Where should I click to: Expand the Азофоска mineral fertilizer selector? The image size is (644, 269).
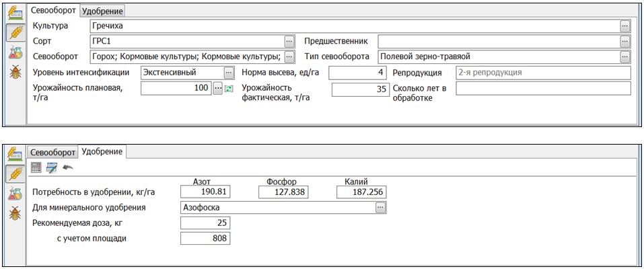(x=380, y=208)
